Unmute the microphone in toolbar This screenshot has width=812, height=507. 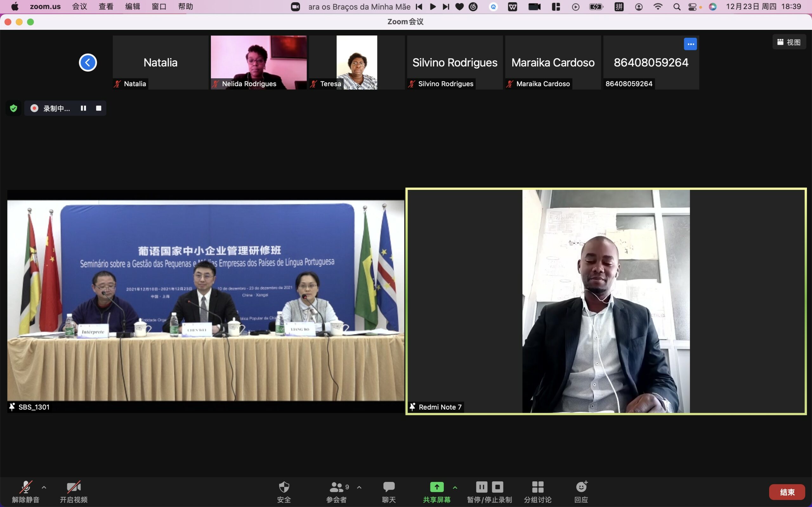click(x=26, y=487)
